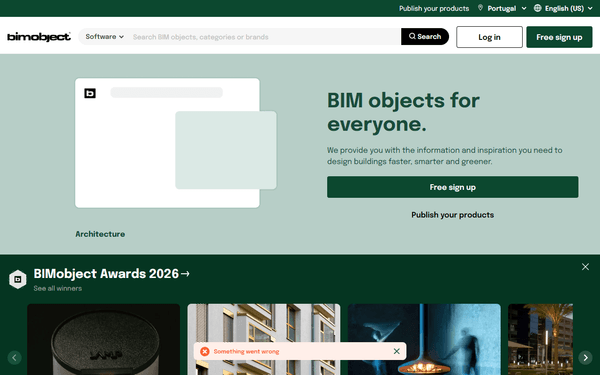
Task: Close the Awards 2026 banner
Action: click(x=585, y=267)
